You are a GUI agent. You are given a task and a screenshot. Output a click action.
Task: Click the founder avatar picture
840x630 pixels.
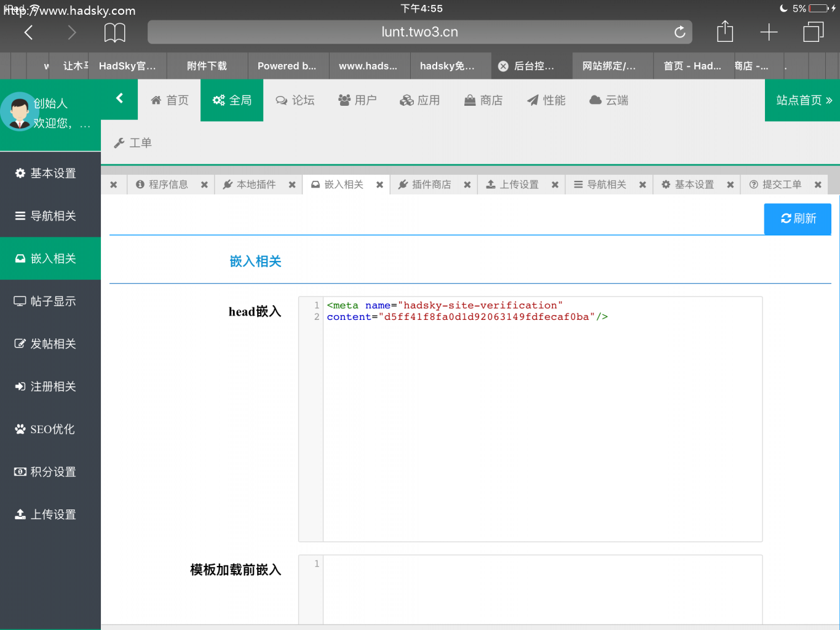(x=19, y=112)
